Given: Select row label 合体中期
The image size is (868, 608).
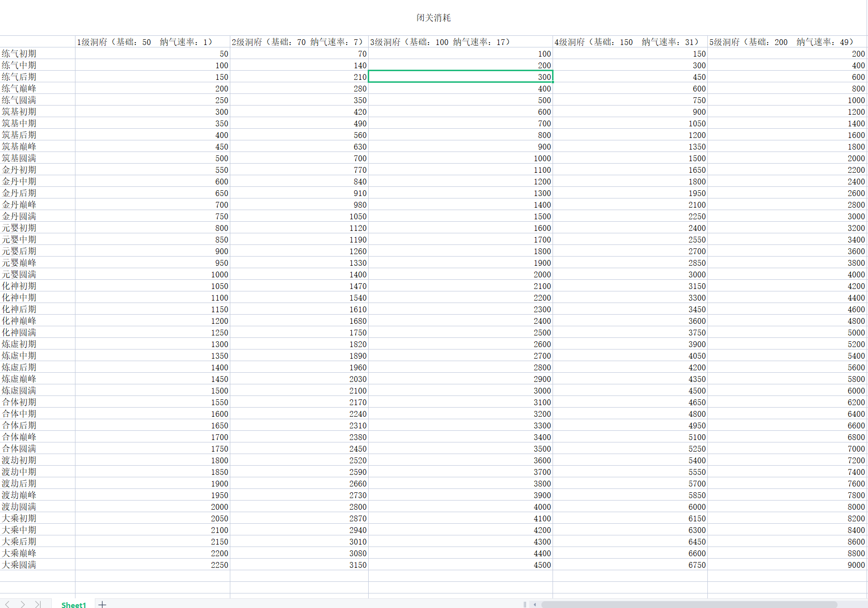Looking at the screenshot, I should (x=37, y=413).
